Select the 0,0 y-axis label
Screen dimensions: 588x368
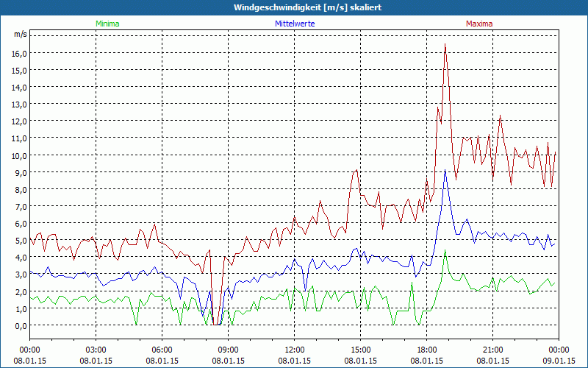pos(19,325)
